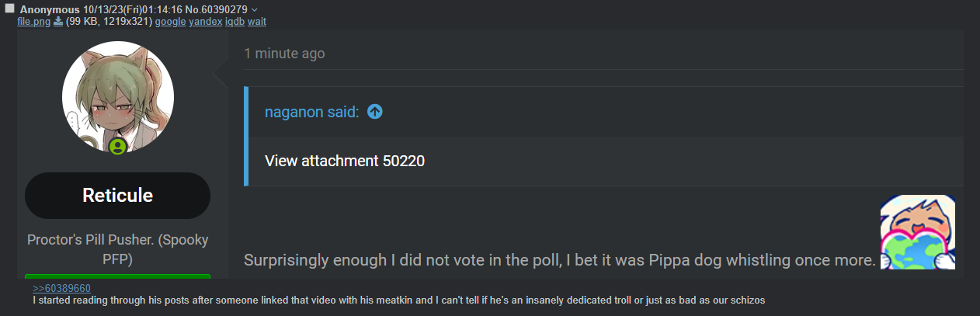Search image with iqdb link
This screenshot has height=316, width=980.
click(235, 22)
